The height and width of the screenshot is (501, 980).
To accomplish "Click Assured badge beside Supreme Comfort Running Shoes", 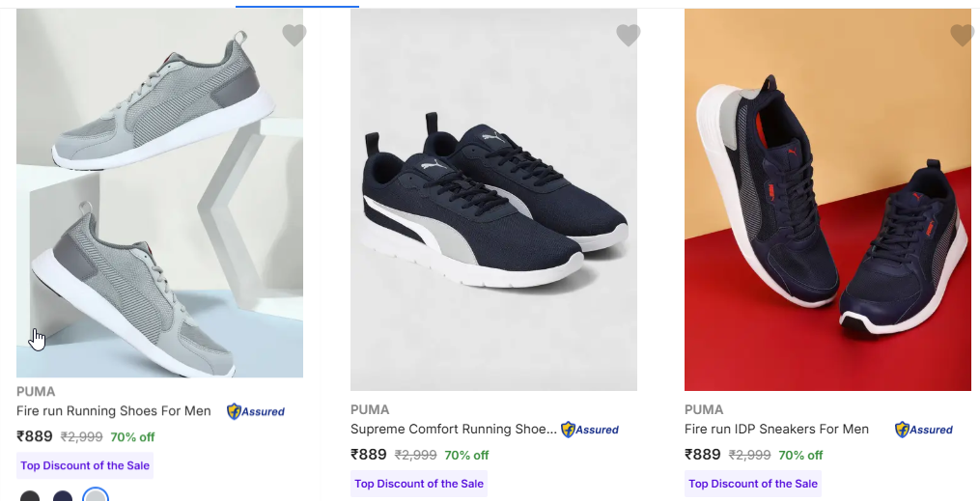I will point(590,430).
